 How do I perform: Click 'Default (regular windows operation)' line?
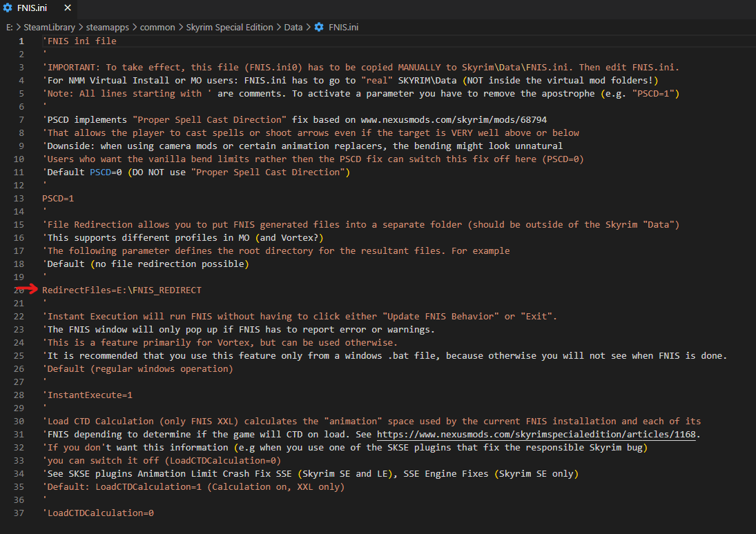pos(137,368)
